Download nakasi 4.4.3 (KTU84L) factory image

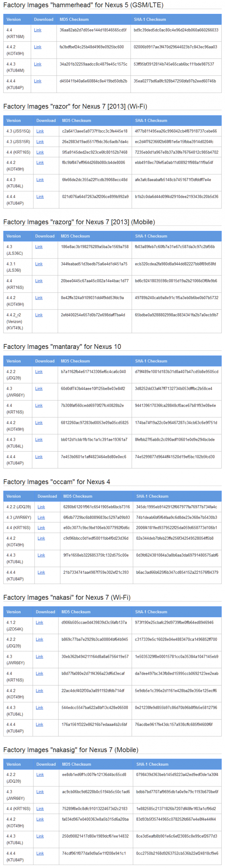(39, 708)
